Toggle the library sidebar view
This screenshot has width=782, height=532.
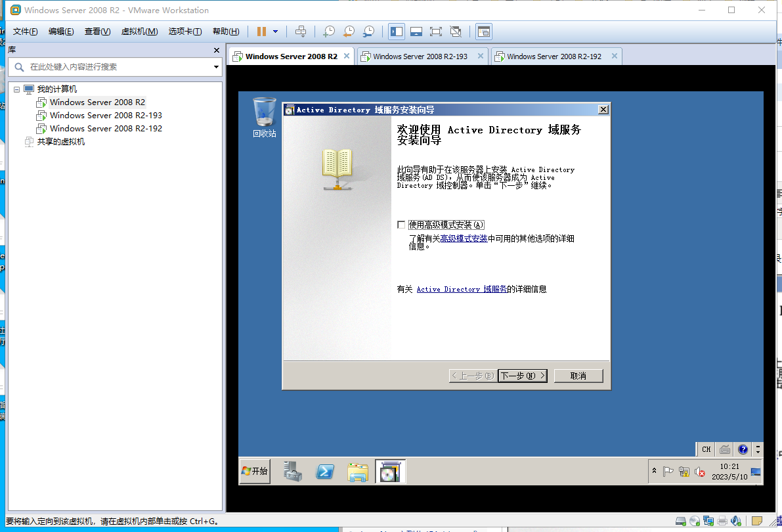pyautogui.click(x=397, y=32)
